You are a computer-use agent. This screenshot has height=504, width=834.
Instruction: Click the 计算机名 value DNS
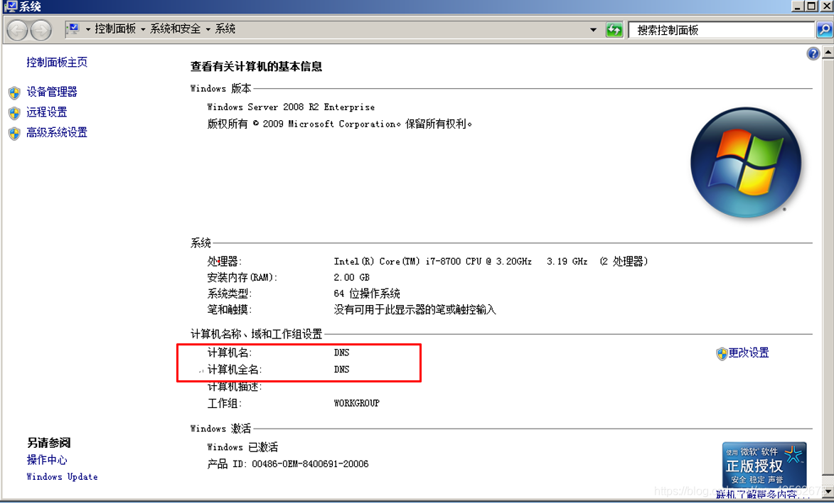(x=341, y=353)
